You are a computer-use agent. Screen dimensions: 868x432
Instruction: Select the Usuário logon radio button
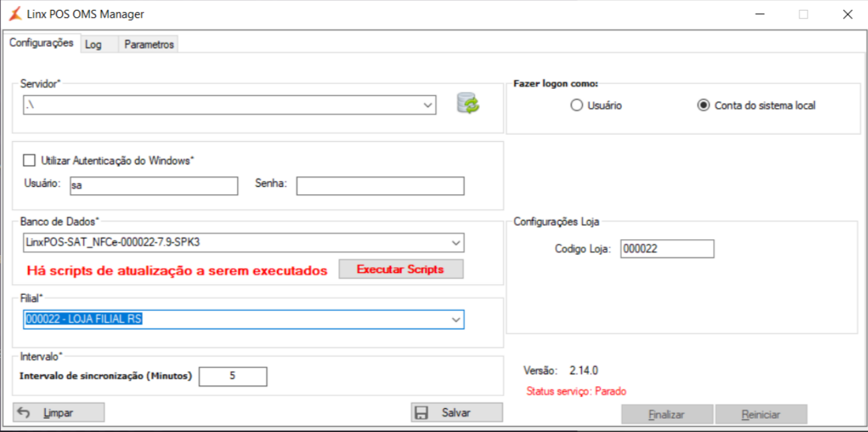[576, 105]
